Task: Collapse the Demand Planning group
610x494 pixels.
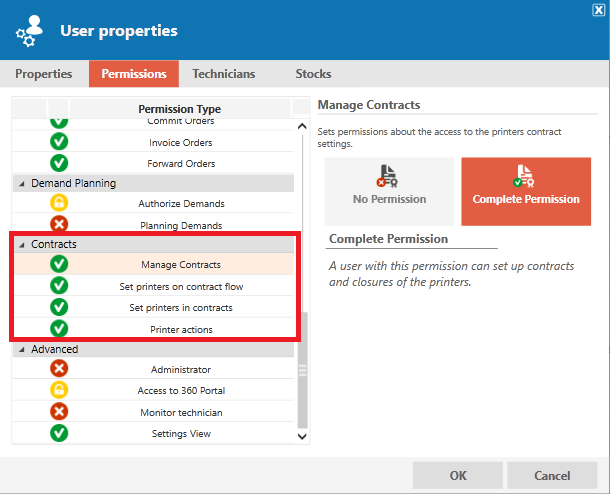Action: (x=22, y=184)
